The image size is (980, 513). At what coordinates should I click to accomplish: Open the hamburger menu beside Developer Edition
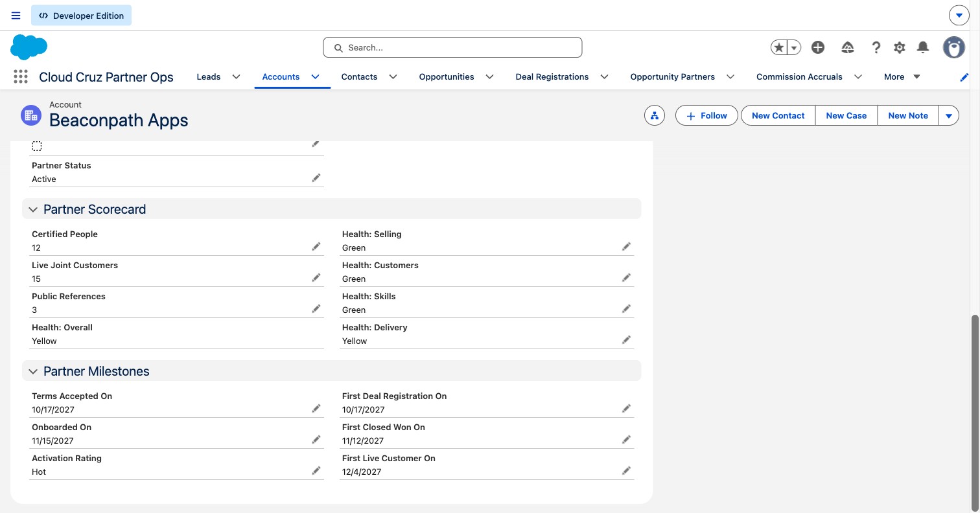pos(16,16)
